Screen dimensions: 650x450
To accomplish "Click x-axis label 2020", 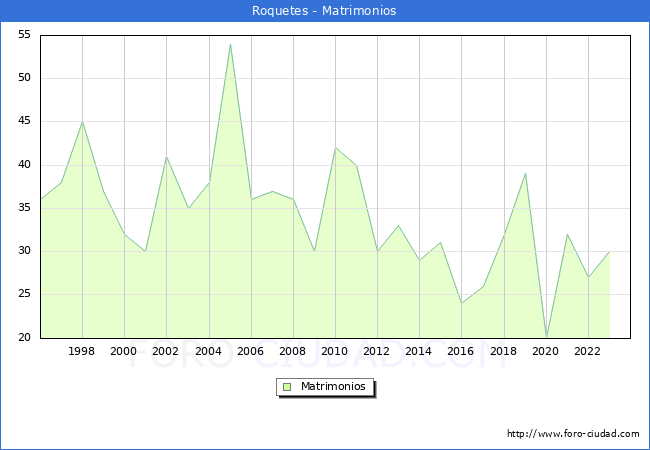I will [546, 351].
